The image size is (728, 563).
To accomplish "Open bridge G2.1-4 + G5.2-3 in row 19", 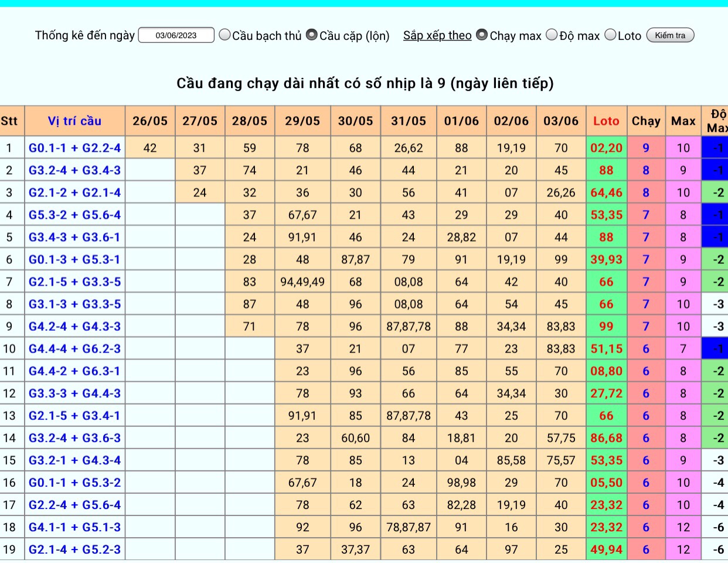I will pyautogui.click(x=75, y=550).
